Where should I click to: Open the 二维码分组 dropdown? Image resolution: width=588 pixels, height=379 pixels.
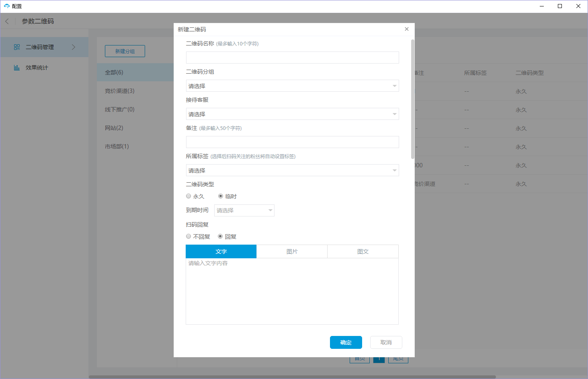[x=292, y=86]
